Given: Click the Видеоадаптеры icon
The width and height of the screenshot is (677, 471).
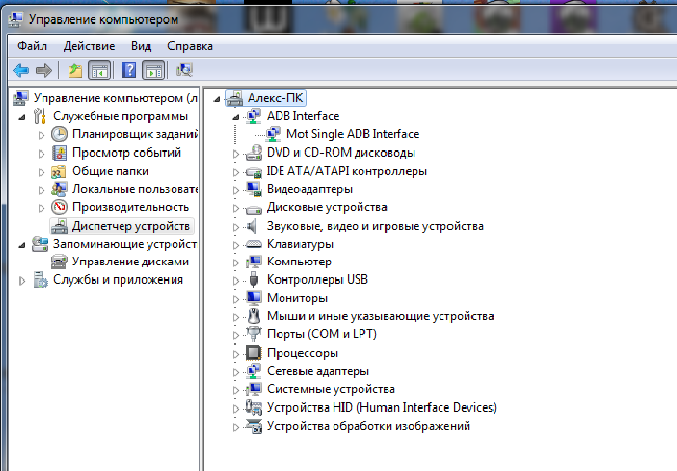Looking at the screenshot, I should coord(253,189).
